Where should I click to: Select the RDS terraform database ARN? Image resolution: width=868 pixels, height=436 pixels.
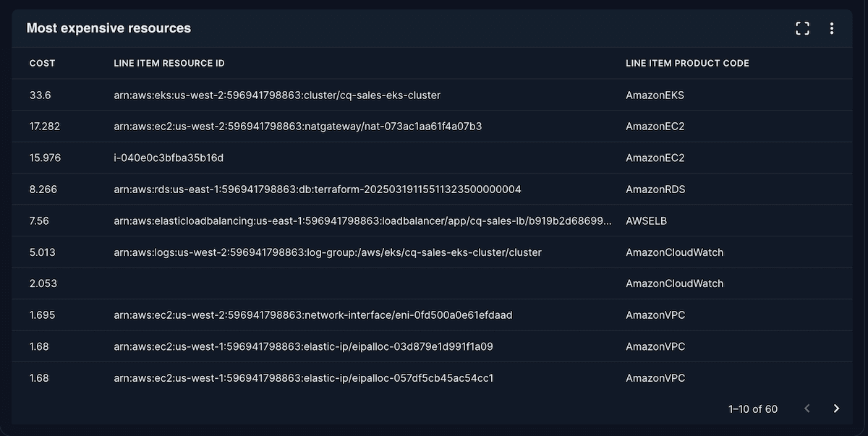tap(317, 189)
